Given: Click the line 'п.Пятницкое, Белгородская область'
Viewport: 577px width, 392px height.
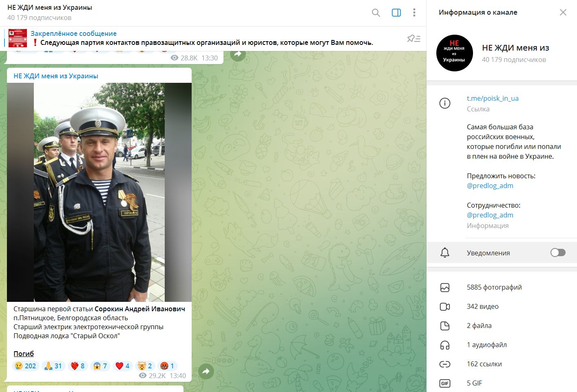Looking at the screenshot, I should (71, 318).
